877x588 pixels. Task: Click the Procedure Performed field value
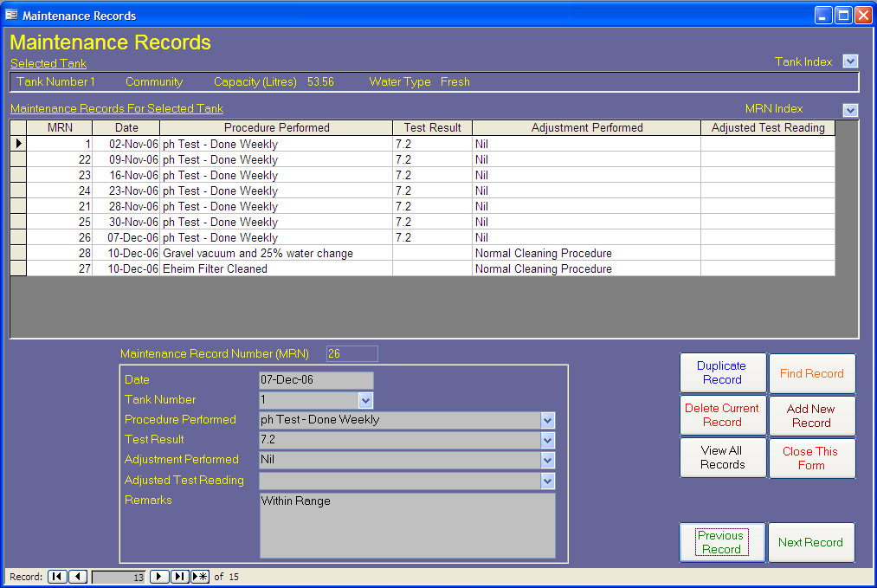point(400,420)
